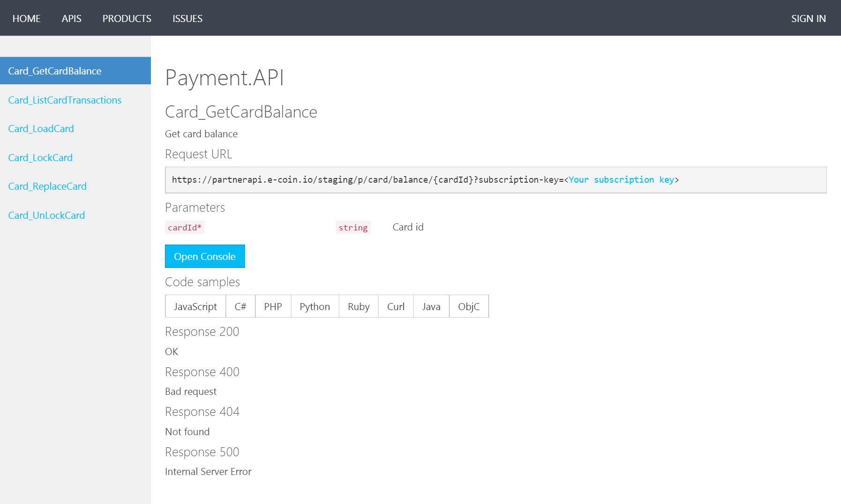This screenshot has width=841, height=504.
Task: View the C# code sample
Action: pos(240,306)
